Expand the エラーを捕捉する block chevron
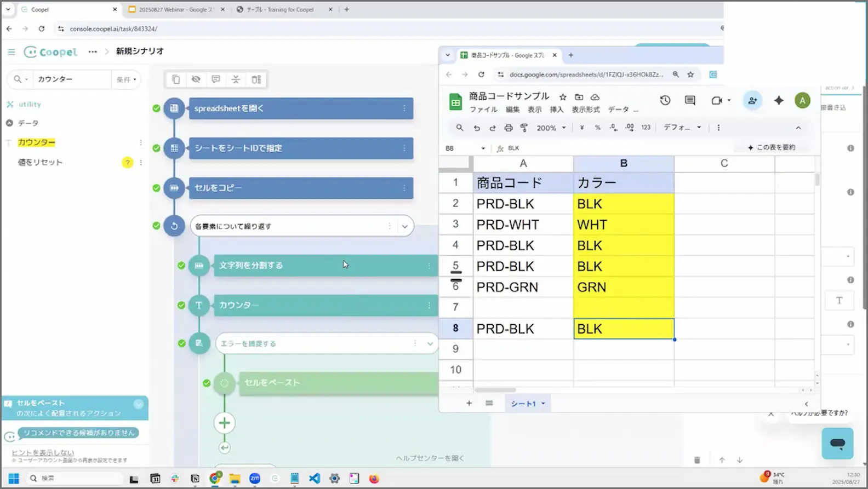Image resolution: width=868 pixels, height=489 pixels. [x=430, y=344]
